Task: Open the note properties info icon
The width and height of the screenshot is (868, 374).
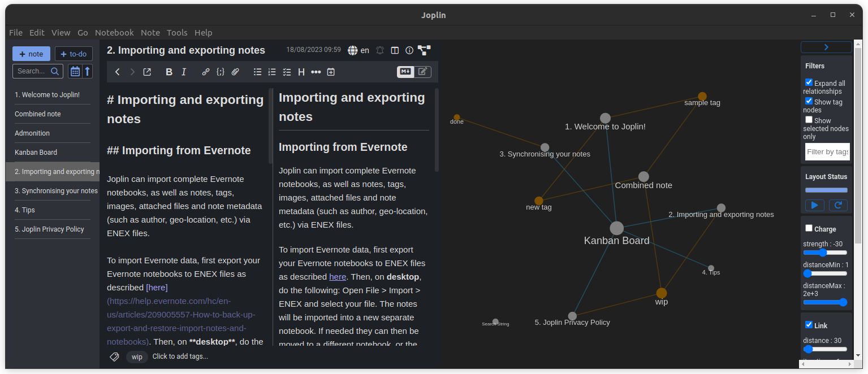Action: (409, 50)
